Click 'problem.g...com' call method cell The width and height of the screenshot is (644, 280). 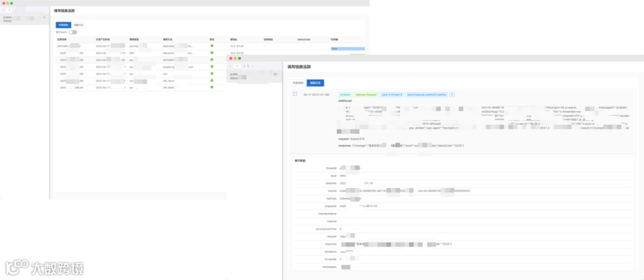(x=178, y=67)
